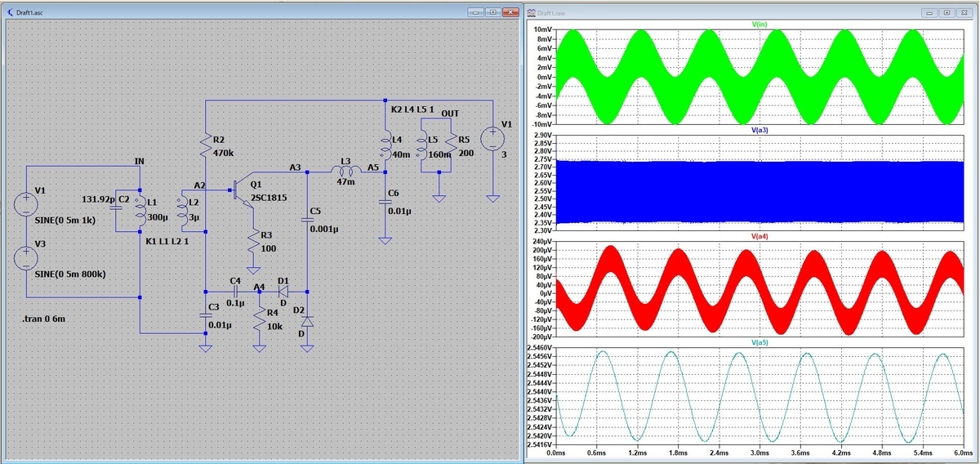Viewport: 980px width, 464px height.
Task: Click the R5 resistor label
Action: pos(465,139)
